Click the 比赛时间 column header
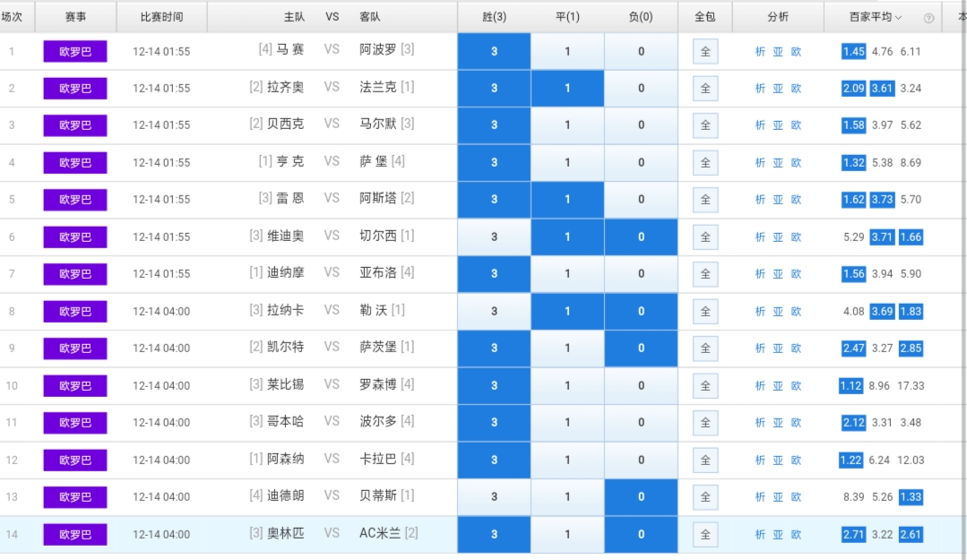 161,17
